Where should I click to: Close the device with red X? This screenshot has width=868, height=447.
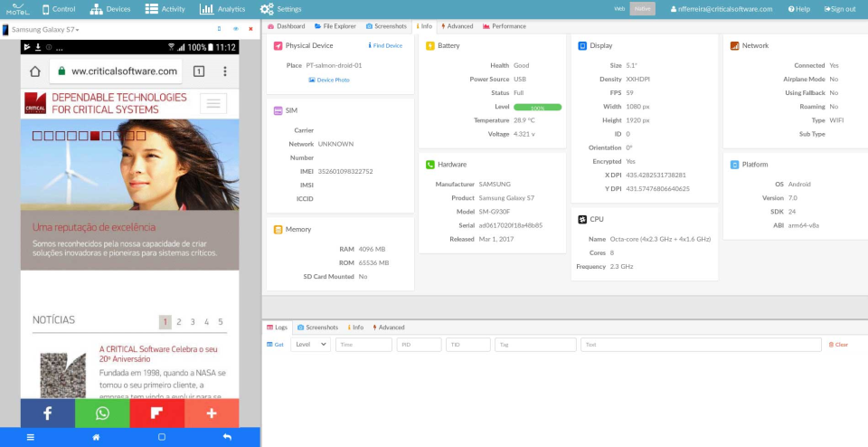click(250, 29)
